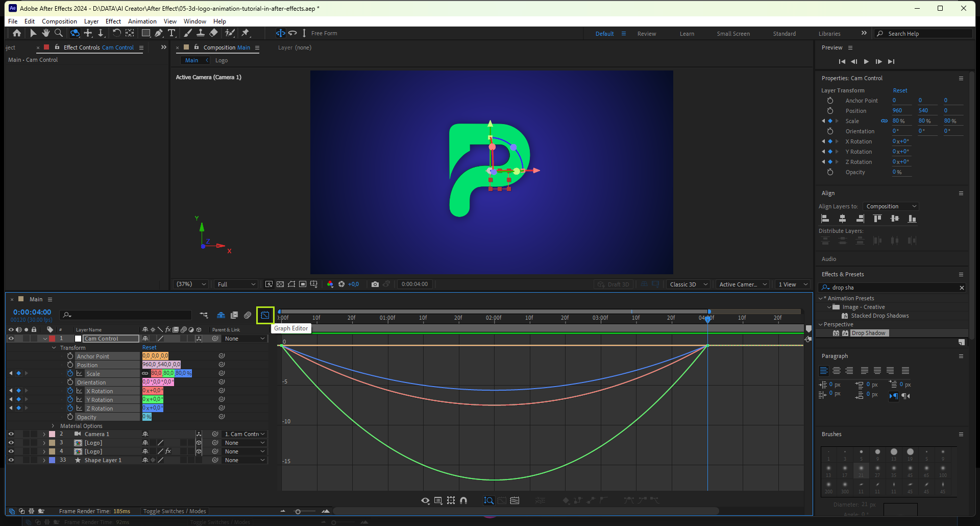The width and height of the screenshot is (980, 526).
Task: Open Align Layers to Composition dropdown
Action: point(891,206)
